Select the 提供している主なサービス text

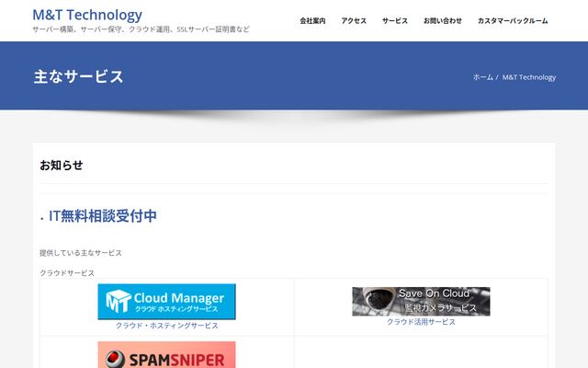pos(81,253)
